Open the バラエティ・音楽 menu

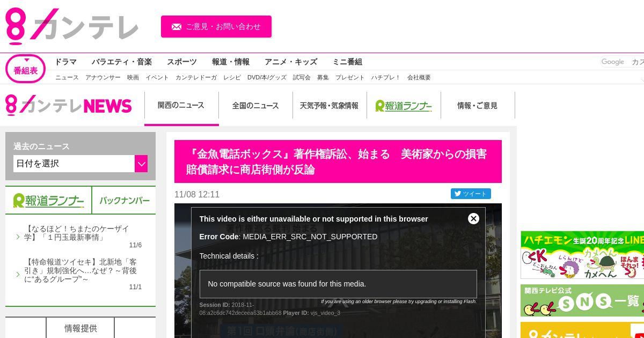point(121,62)
